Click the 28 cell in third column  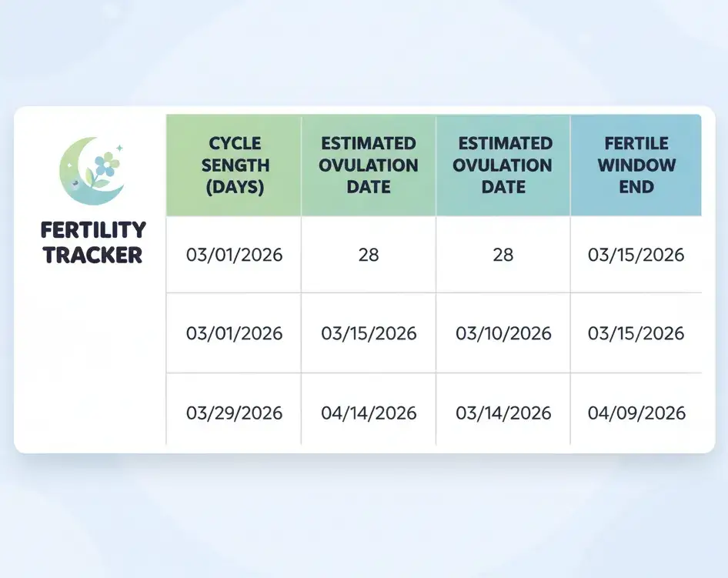(x=503, y=255)
